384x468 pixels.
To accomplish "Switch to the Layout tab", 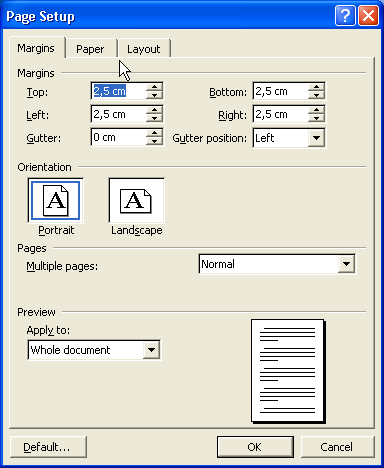I will (x=144, y=49).
